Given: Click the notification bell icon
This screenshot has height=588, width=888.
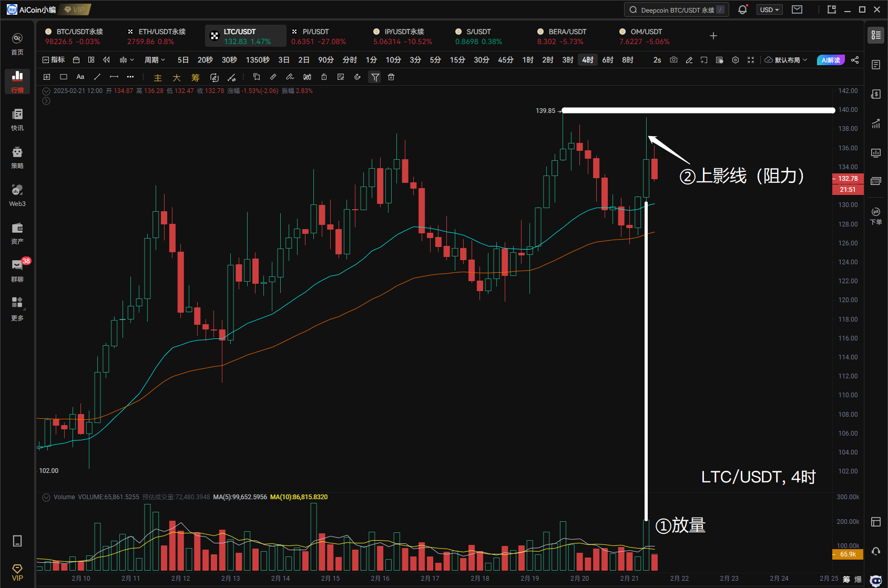Looking at the screenshot, I should tap(742, 9).
